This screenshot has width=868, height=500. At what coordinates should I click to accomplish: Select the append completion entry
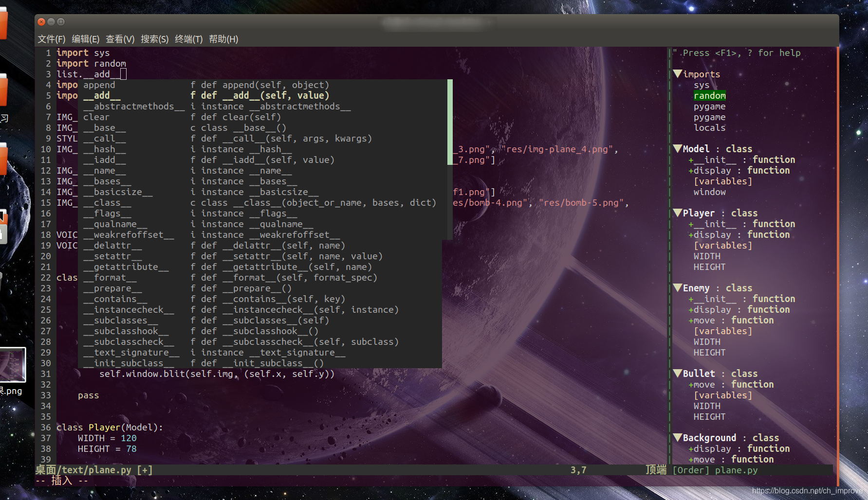click(x=262, y=85)
